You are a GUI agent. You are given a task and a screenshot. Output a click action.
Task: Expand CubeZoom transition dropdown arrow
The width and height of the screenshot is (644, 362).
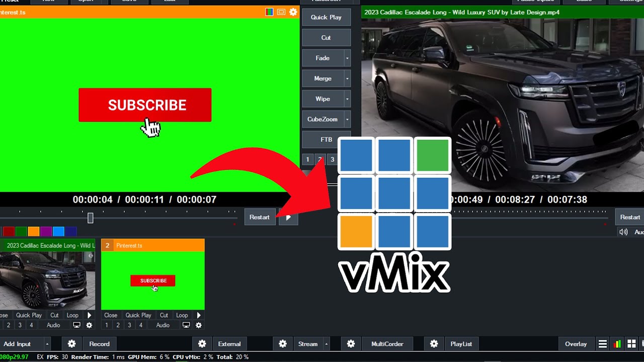coord(347,119)
